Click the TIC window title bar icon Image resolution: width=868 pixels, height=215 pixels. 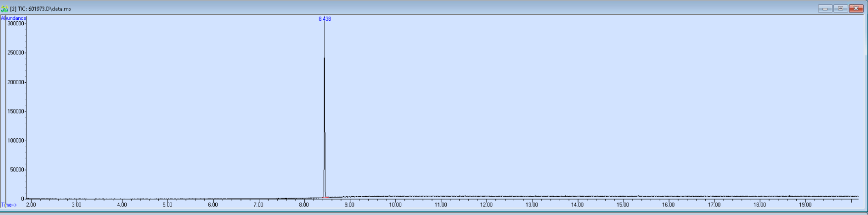tap(5, 8)
